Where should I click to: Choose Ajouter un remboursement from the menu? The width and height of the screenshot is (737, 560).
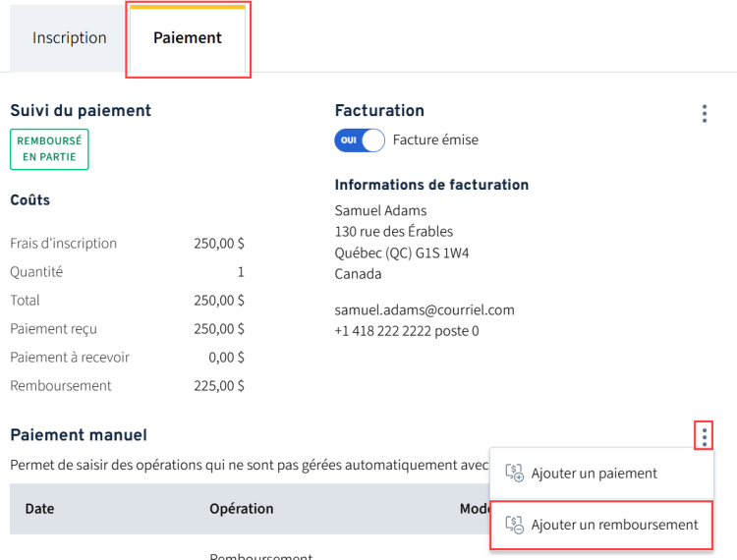[x=614, y=525]
